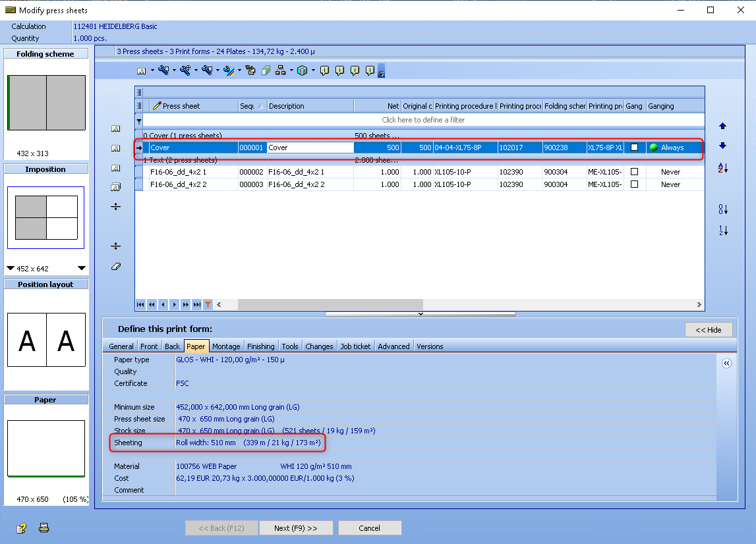Click the Folding scheme preview thumbnail
This screenshot has width=756, height=544.
(46, 103)
